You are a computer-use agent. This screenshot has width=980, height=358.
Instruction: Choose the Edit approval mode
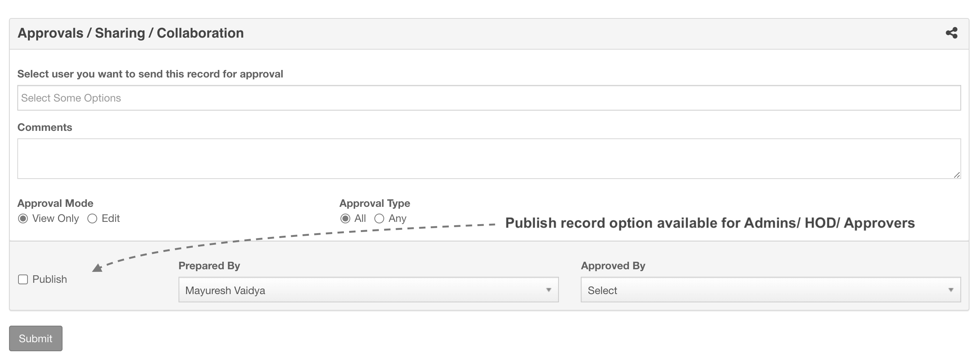pyautogui.click(x=92, y=218)
